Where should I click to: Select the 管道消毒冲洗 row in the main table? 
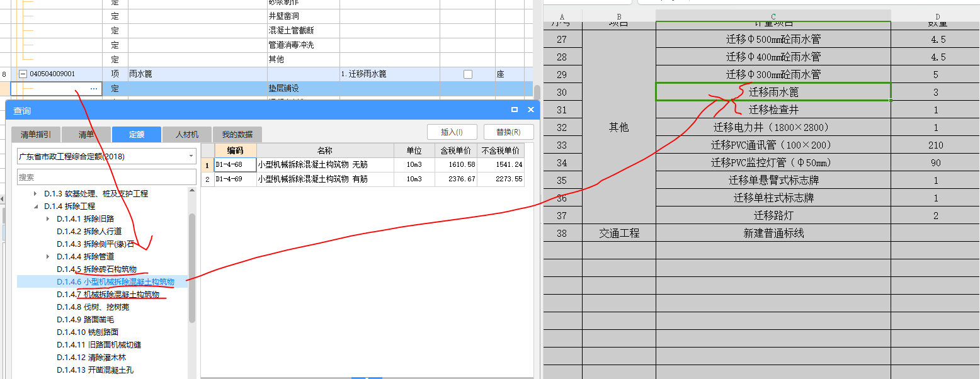click(266, 45)
